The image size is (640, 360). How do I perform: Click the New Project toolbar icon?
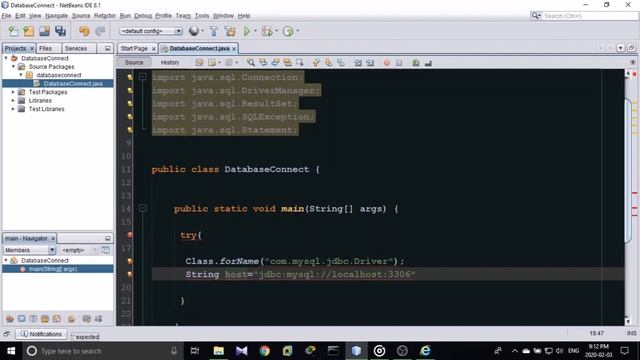click(x=29, y=31)
